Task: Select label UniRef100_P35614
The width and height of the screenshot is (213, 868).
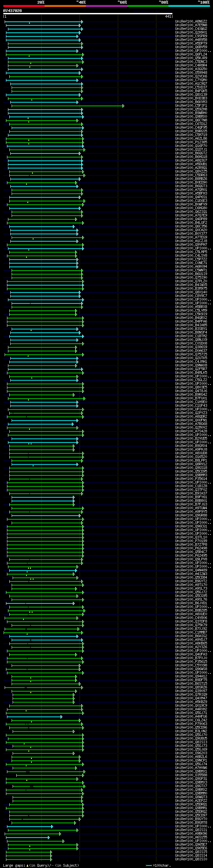Action: point(191,479)
